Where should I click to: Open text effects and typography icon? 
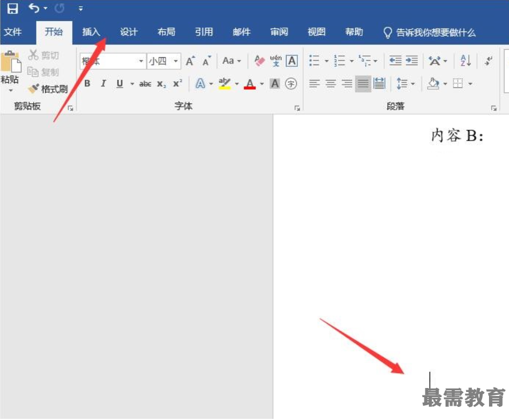[x=200, y=83]
